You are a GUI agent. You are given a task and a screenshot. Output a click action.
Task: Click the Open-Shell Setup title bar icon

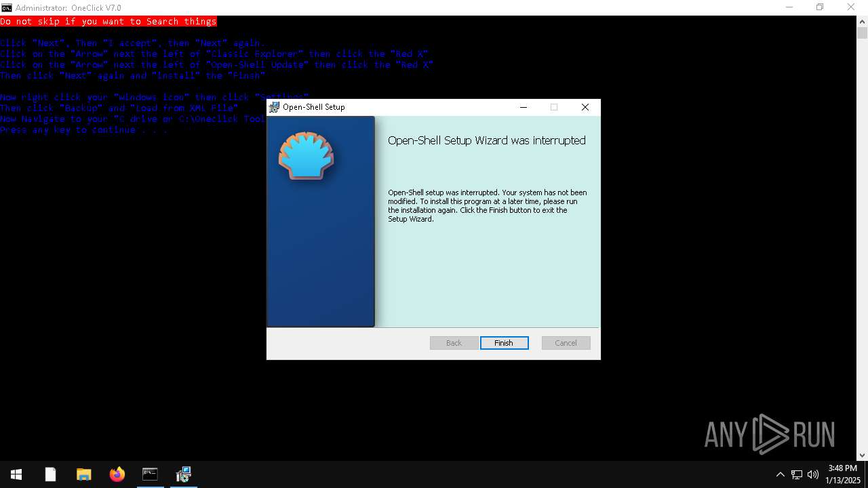point(274,107)
